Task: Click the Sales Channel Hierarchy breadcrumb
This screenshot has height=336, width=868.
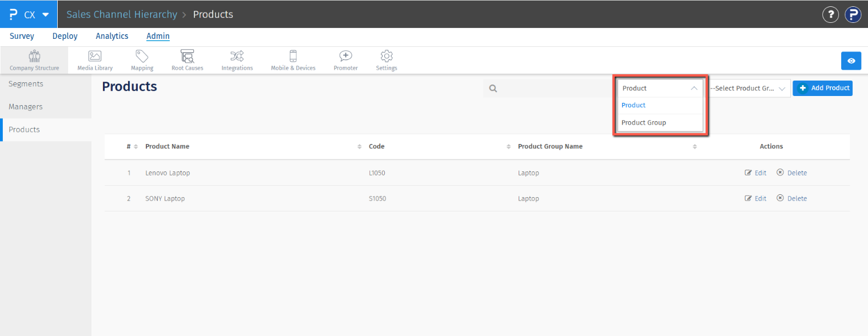Action: click(x=122, y=14)
